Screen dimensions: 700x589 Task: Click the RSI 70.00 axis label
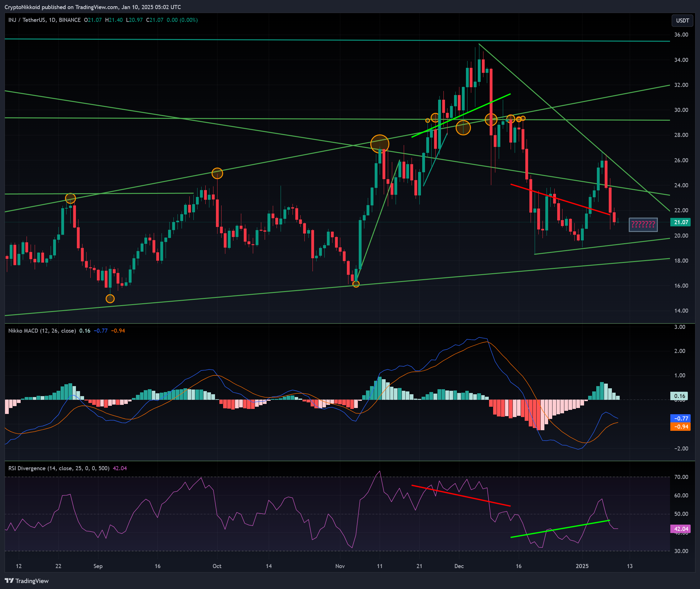click(x=681, y=477)
